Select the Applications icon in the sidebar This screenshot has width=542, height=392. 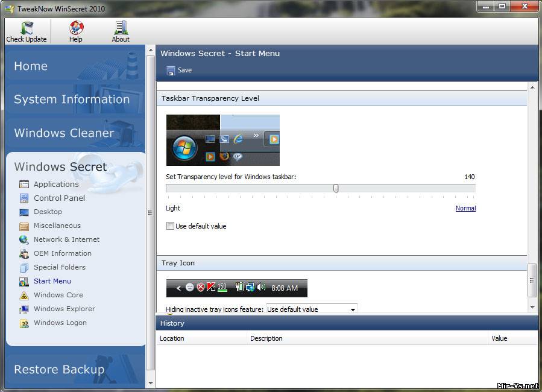pos(24,185)
